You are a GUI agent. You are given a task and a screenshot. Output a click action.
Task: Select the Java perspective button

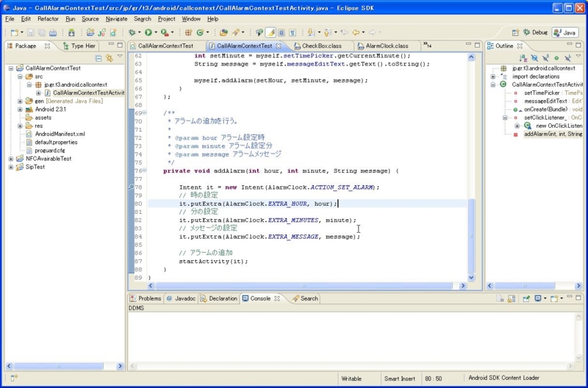coord(565,32)
